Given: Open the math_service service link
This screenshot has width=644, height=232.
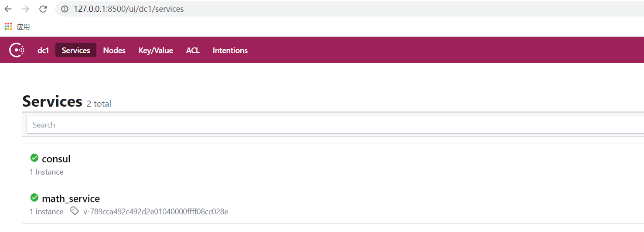Looking at the screenshot, I should 71,198.
